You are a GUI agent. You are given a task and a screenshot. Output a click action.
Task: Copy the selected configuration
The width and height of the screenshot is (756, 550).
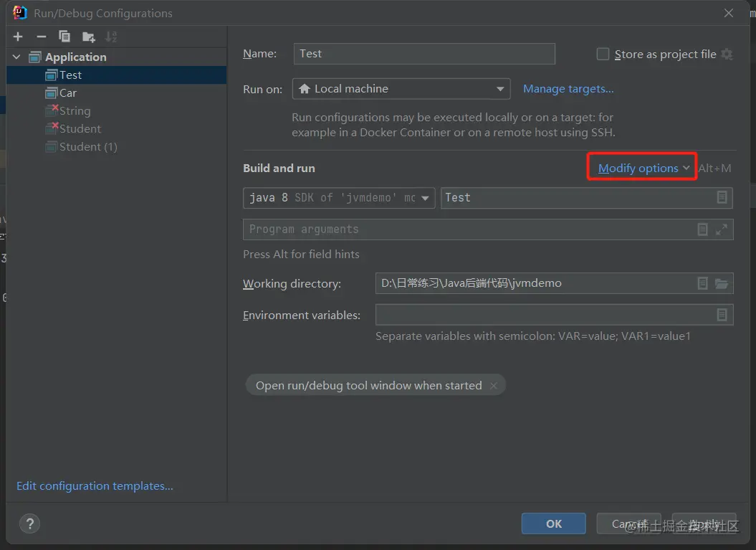[64, 37]
